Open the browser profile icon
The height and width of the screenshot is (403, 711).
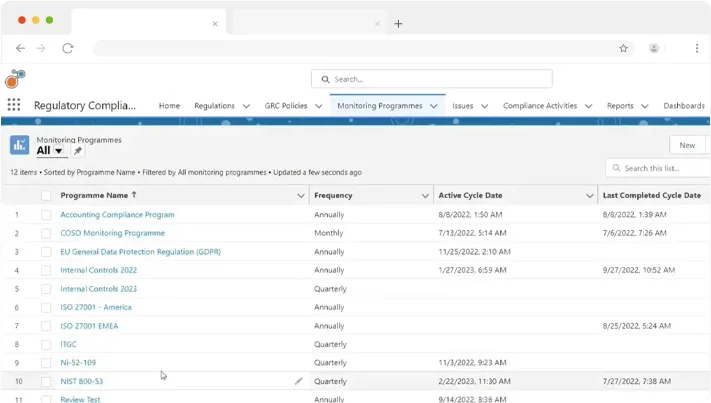coord(654,48)
